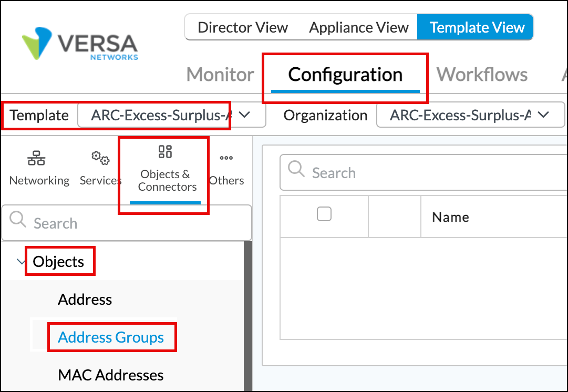Click the Name column header

450,217
